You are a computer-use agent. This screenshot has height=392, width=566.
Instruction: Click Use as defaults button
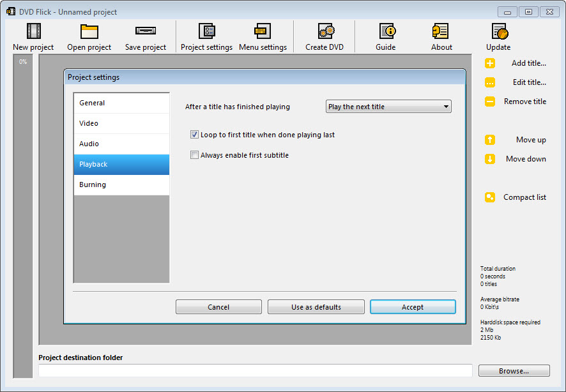[x=316, y=307]
